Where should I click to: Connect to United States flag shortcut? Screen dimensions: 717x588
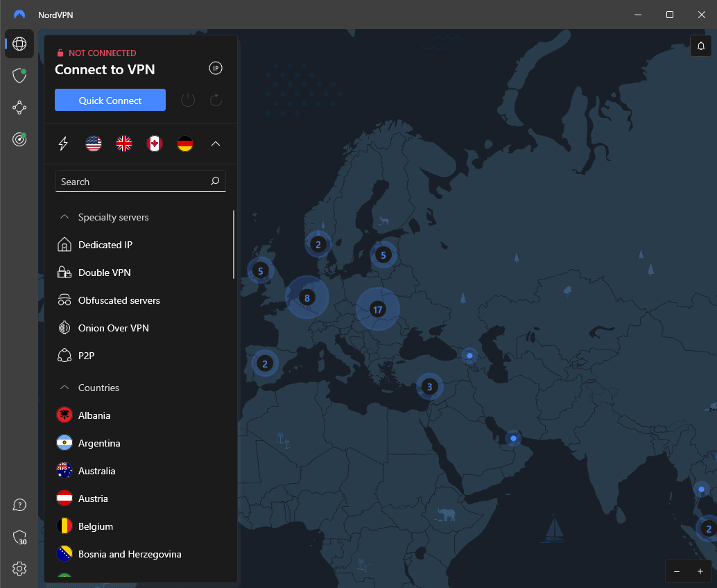(x=94, y=144)
